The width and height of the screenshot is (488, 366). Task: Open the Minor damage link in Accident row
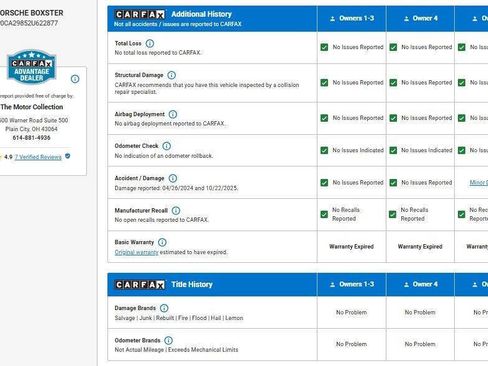tap(479, 182)
